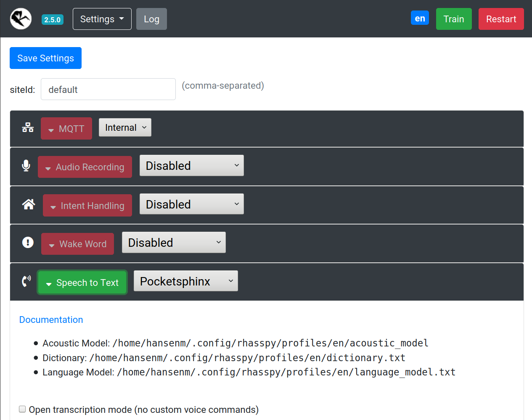Click the home icon next to Intent Handling
The width and height of the screenshot is (532, 420).
(28, 204)
